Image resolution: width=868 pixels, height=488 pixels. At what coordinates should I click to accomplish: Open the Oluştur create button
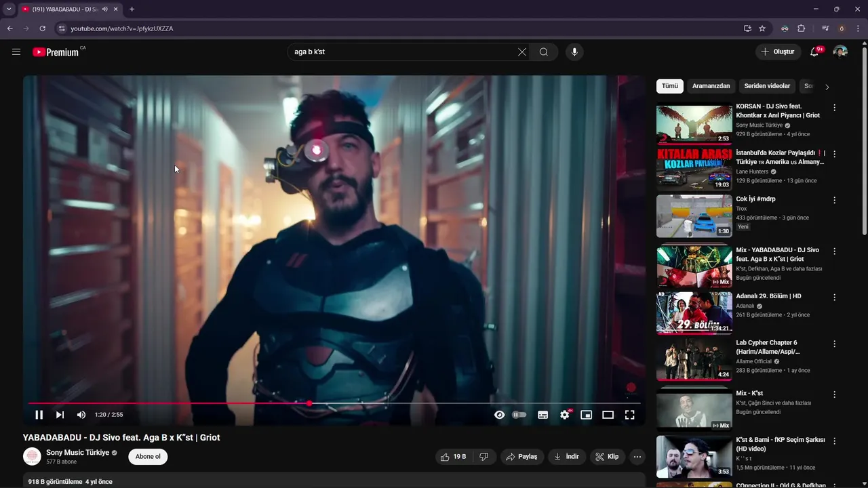[x=778, y=52]
